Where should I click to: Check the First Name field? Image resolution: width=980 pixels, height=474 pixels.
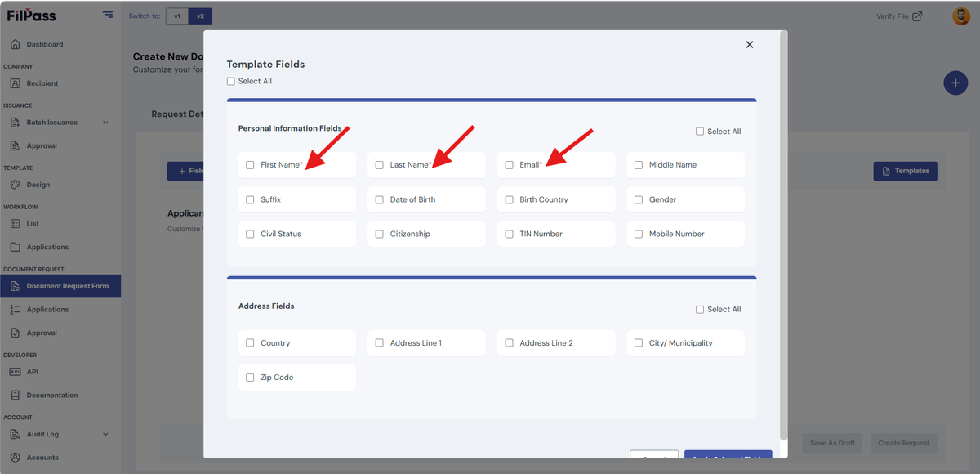pos(250,165)
